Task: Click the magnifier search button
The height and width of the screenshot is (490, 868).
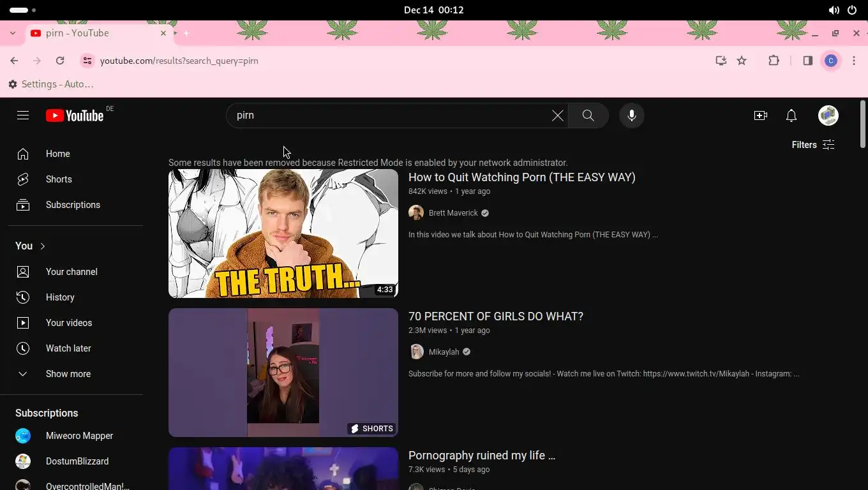Action: [x=588, y=115]
